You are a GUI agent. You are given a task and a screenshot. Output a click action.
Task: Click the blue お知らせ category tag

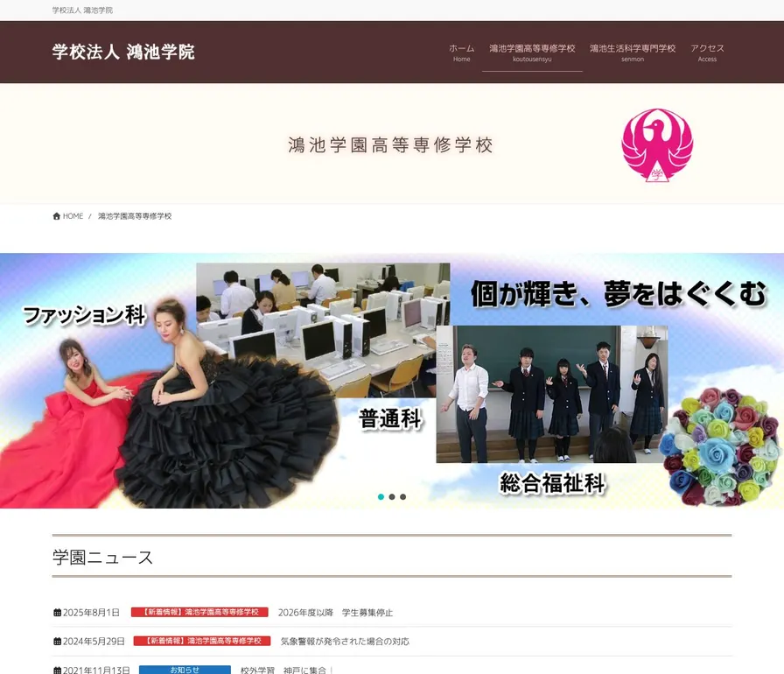click(x=185, y=670)
